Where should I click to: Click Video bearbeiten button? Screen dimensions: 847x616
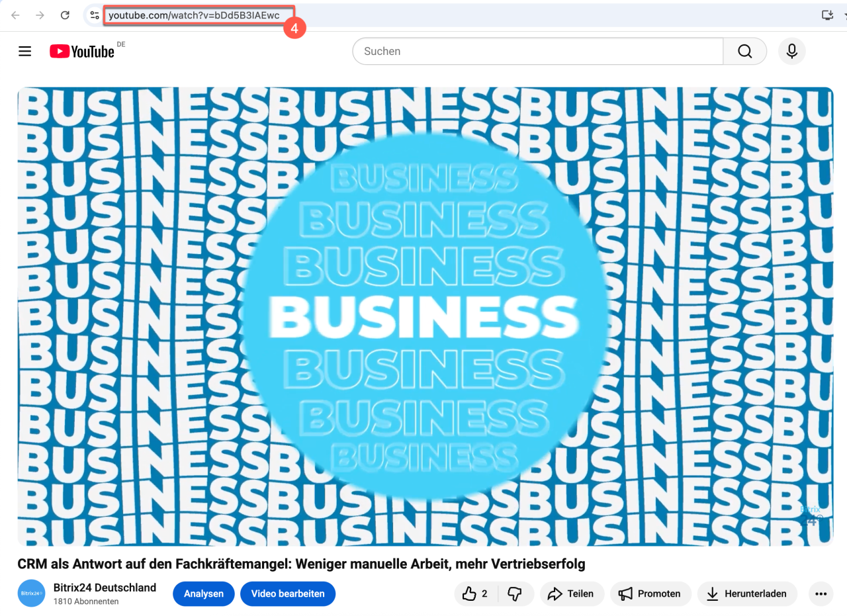[288, 594]
